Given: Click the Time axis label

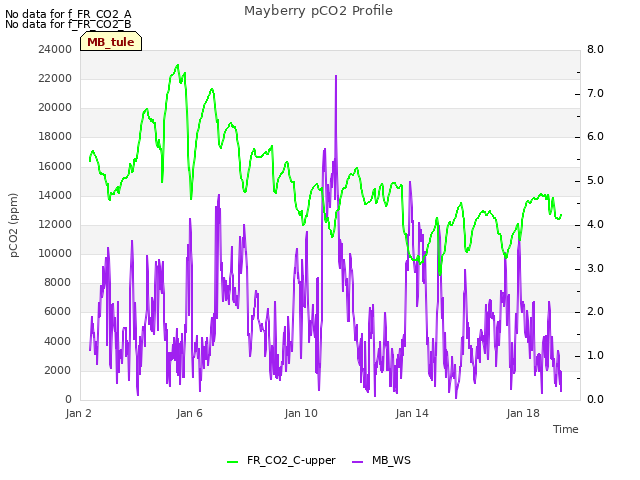Looking at the screenshot, I should (x=566, y=429).
